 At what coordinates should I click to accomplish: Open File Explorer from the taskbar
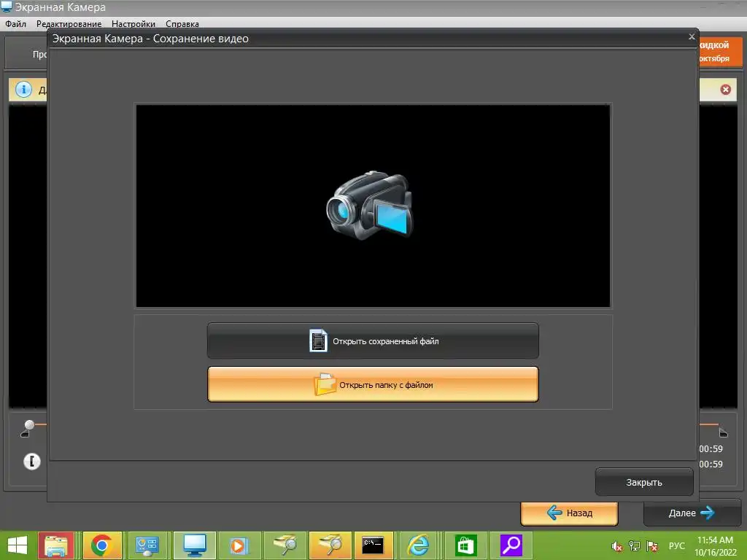point(55,545)
